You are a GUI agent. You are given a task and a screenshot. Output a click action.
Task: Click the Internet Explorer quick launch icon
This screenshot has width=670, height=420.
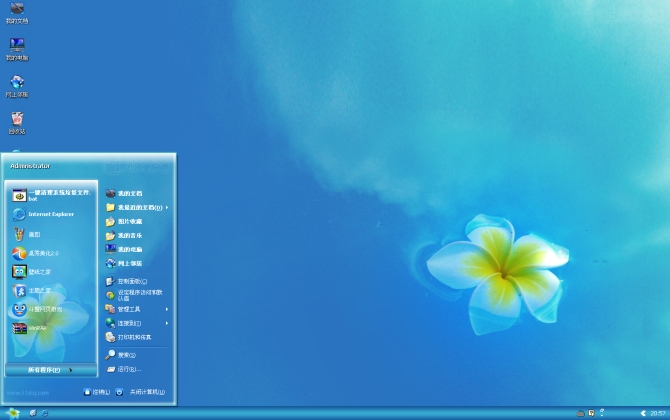[45, 413]
